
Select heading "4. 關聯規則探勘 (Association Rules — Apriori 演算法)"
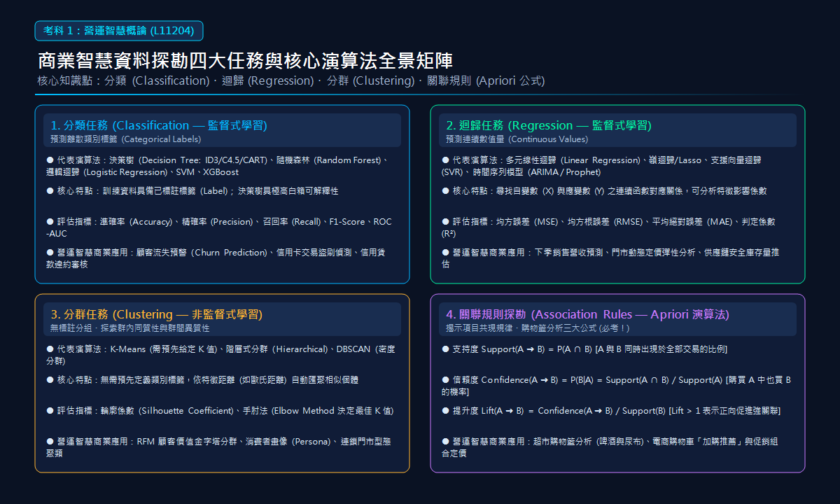pyautogui.click(x=588, y=314)
